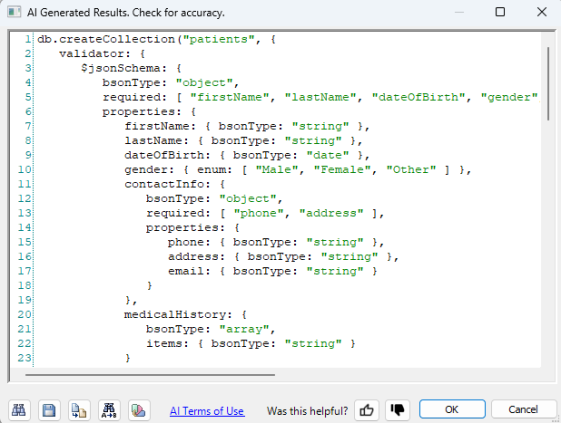This screenshot has height=423, width=561.
Task: Click the horizontal scrollbar thumb
Action: pyautogui.click(x=150, y=375)
